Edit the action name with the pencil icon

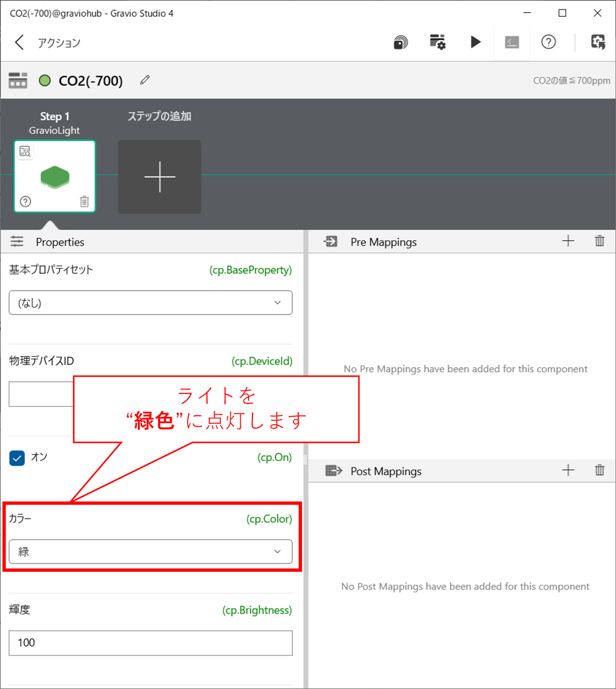pos(145,80)
